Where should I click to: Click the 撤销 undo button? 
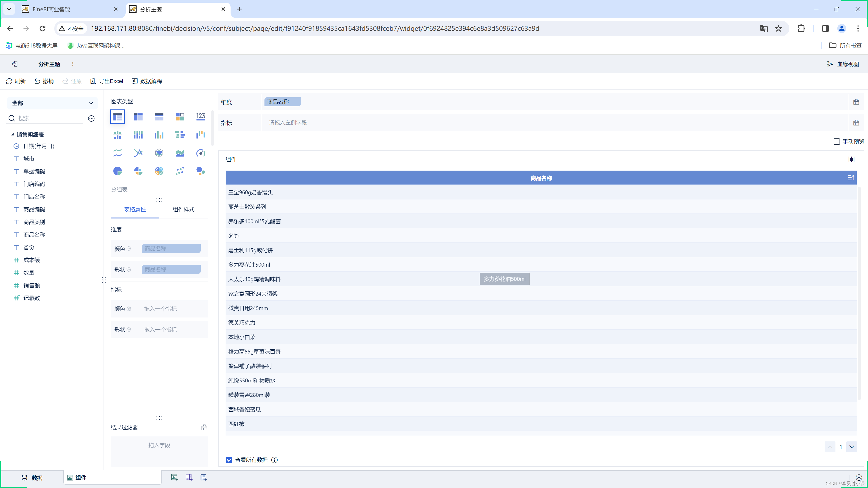pyautogui.click(x=44, y=81)
